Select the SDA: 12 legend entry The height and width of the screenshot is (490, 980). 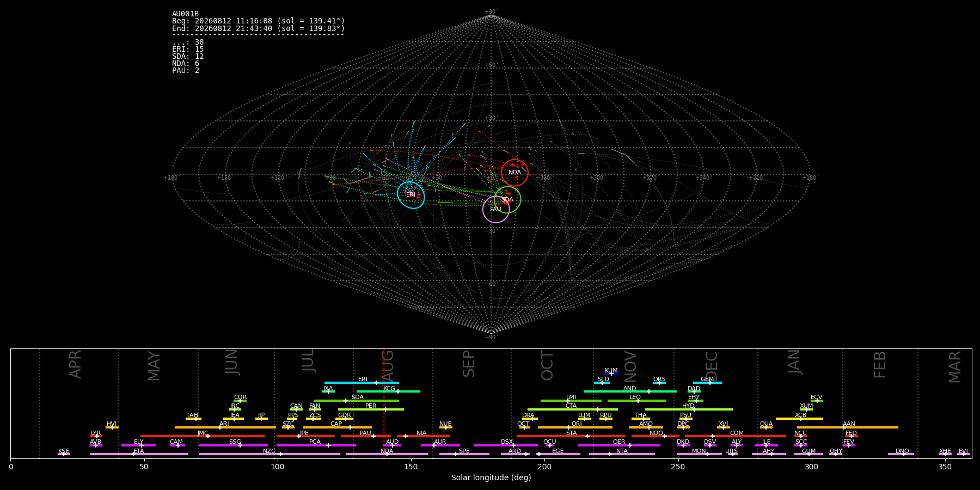pyautogui.click(x=188, y=57)
